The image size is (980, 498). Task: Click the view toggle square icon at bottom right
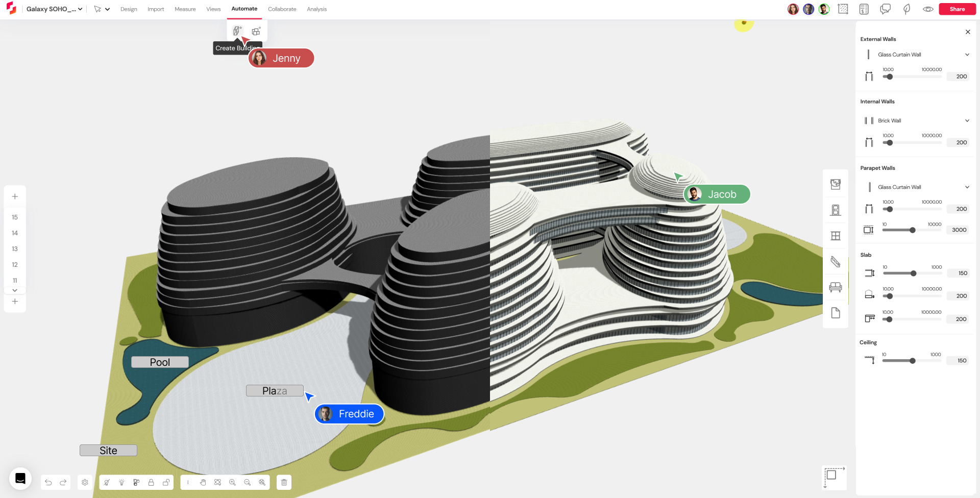click(x=835, y=478)
